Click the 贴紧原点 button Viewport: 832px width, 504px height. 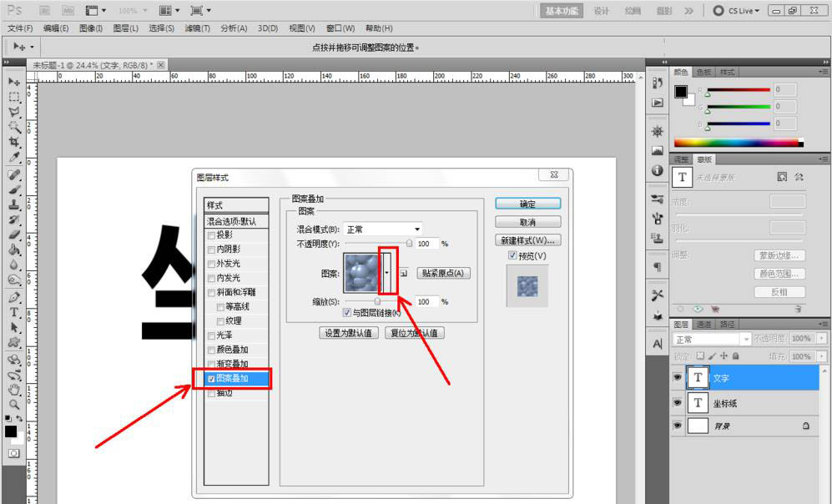pos(443,273)
